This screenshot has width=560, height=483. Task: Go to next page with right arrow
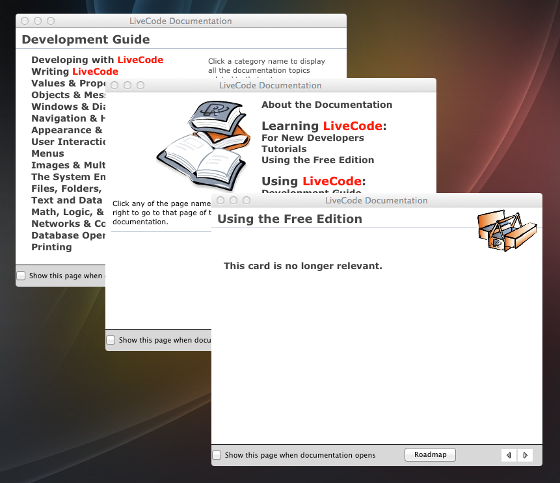[x=525, y=455]
